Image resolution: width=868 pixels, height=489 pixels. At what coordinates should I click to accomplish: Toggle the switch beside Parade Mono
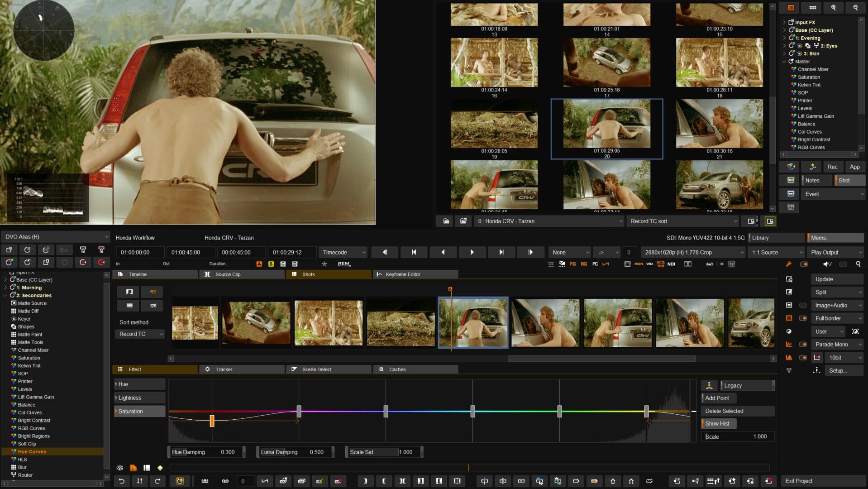pyautogui.click(x=803, y=345)
